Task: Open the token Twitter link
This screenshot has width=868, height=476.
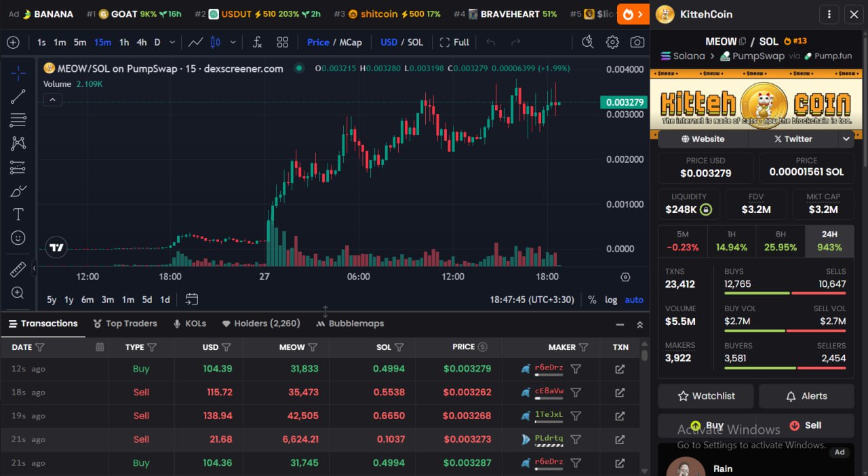Action: point(793,138)
